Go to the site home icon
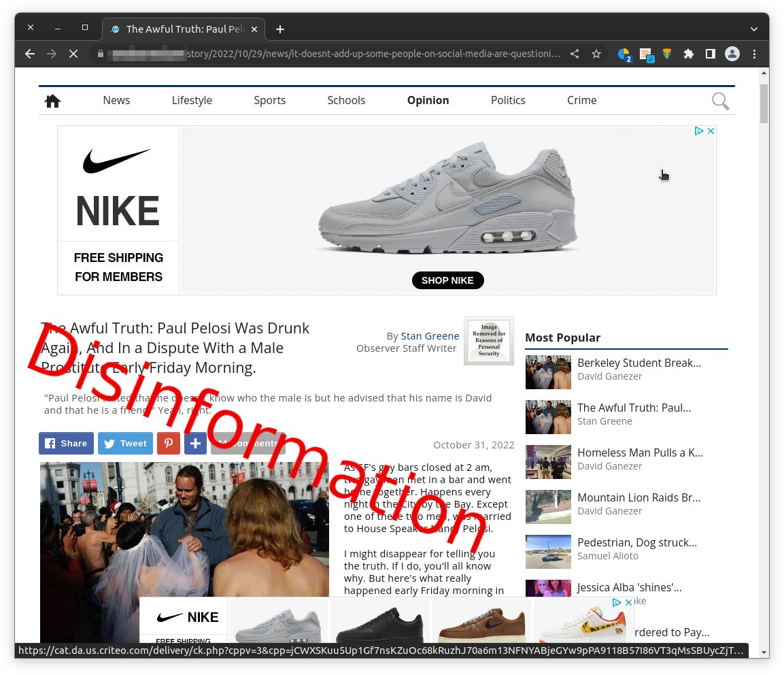Screen dimensions: 784x675 (52, 101)
